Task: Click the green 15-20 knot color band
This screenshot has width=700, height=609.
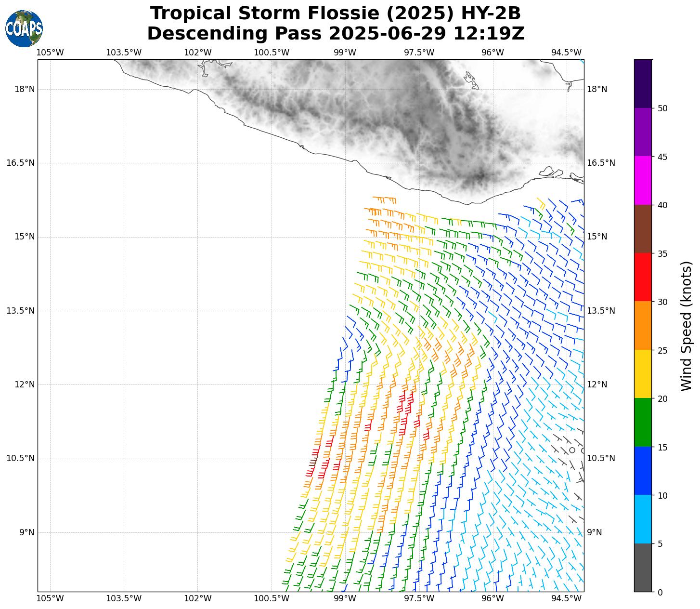Action: pos(643,423)
